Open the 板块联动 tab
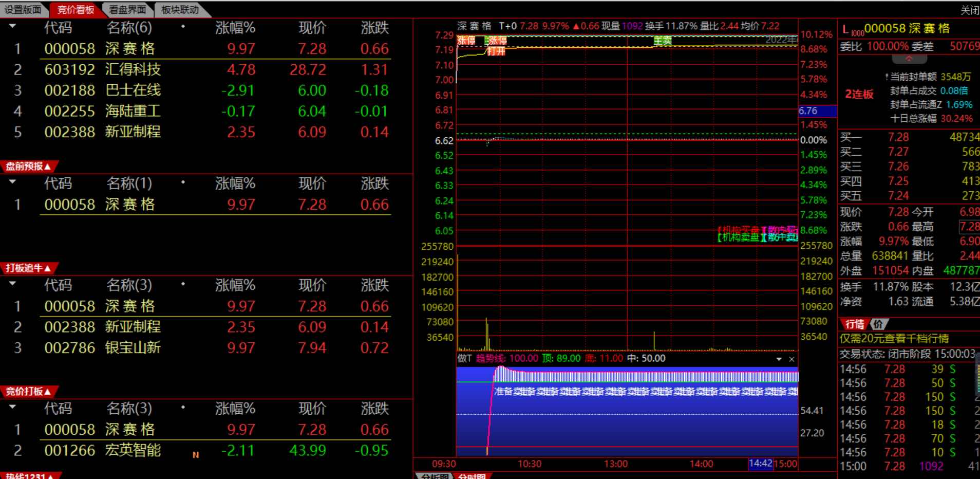This screenshot has width=980, height=479. pyautogui.click(x=179, y=9)
